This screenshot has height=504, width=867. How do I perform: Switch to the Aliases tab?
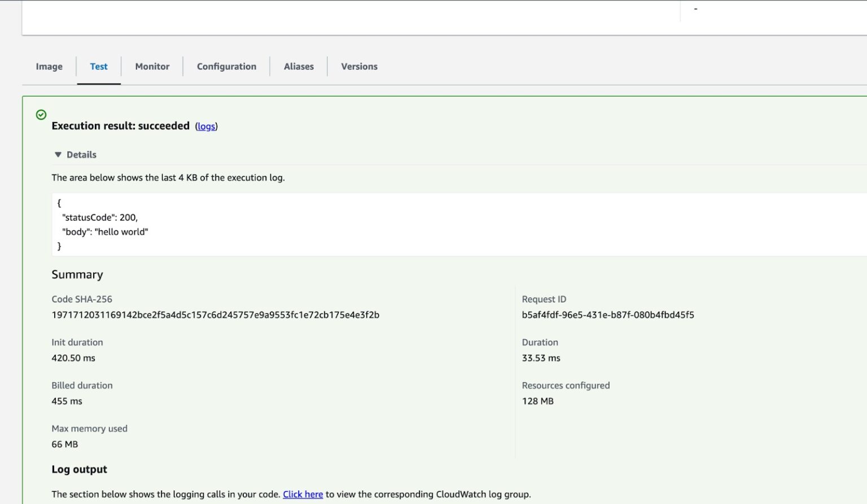[299, 66]
